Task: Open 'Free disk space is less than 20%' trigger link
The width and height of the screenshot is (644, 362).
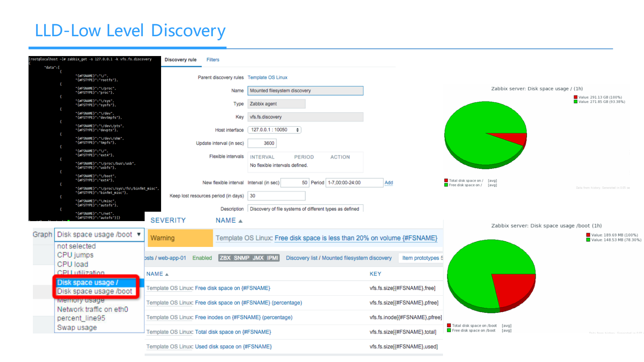Action: point(355,238)
